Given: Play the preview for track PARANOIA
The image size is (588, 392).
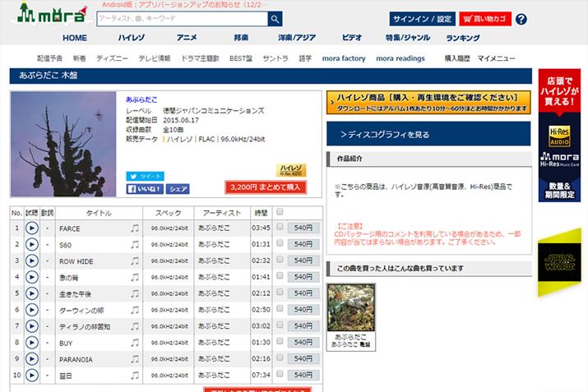Looking at the screenshot, I should (32, 359).
